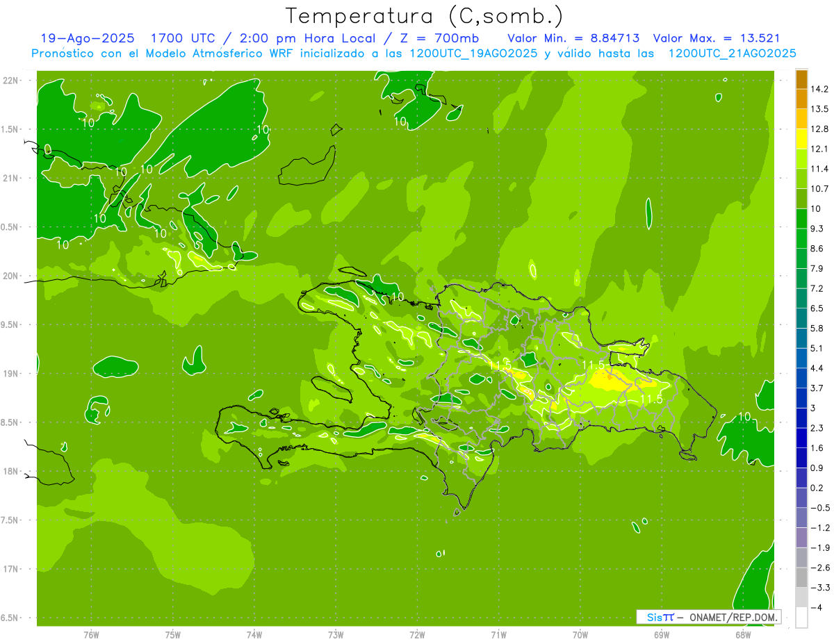Click the '-0.5' colorbar value
834x644 pixels.
point(819,508)
